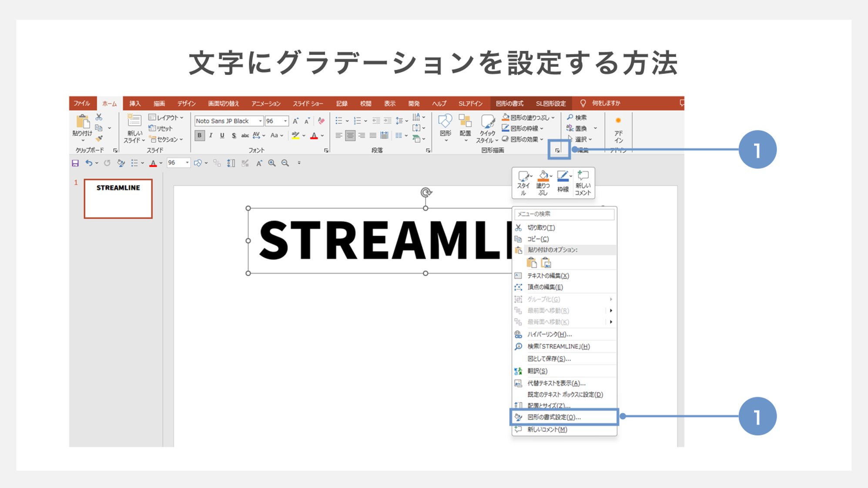Open the Shape Outline (図形の枠線) dropdown

523,128
